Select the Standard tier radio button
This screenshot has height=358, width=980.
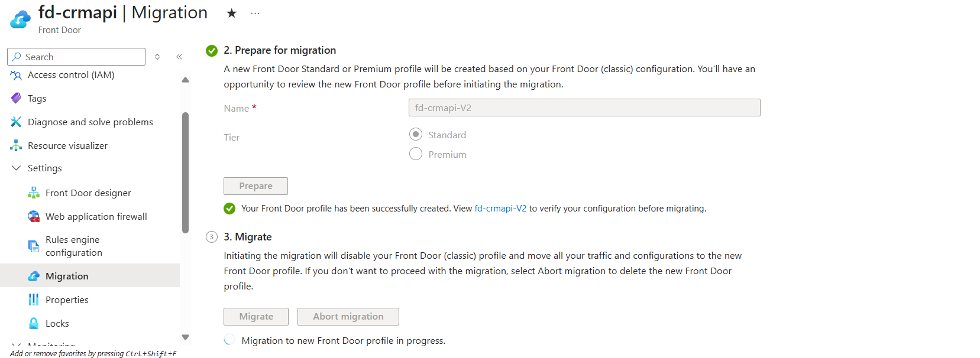[416, 134]
